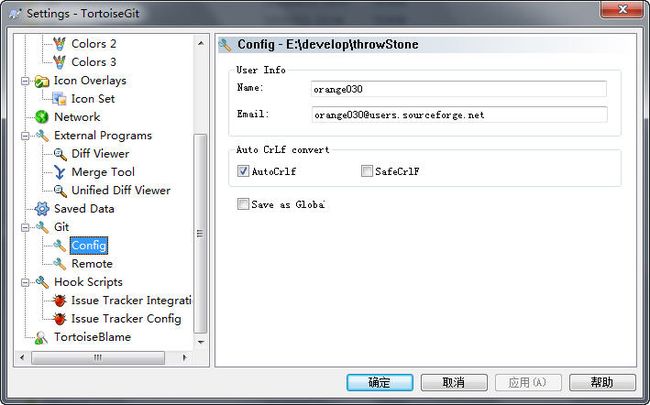The image size is (650, 405).
Task: Select Merge Tool in the tree
Action: point(103,172)
